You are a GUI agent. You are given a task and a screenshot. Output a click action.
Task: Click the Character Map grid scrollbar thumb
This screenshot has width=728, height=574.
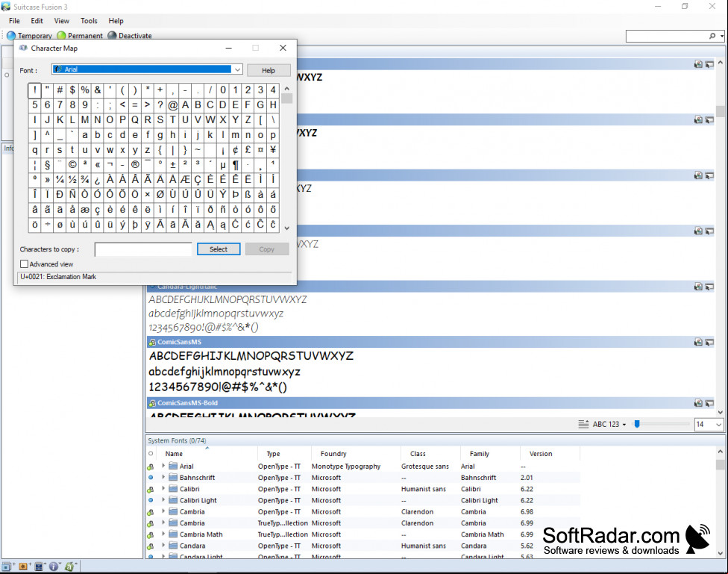pos(287,99)
